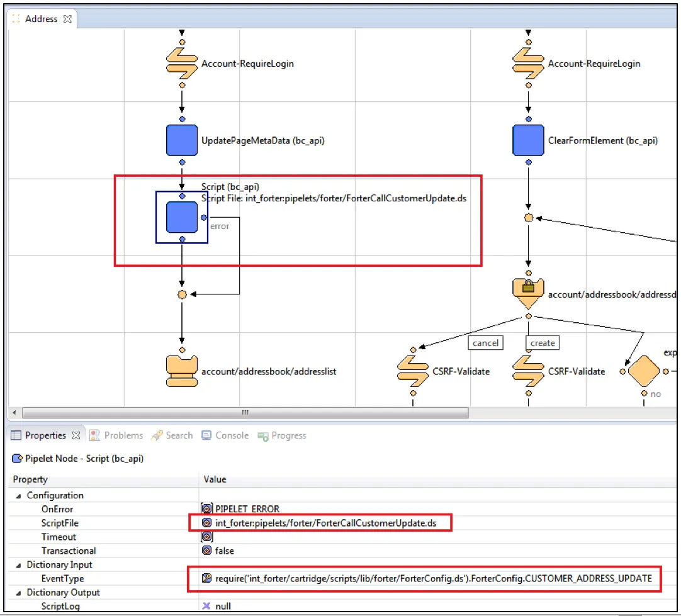Click the 'UpdatePageMetaData (bc_api)' label

click(x=262, y=140)
